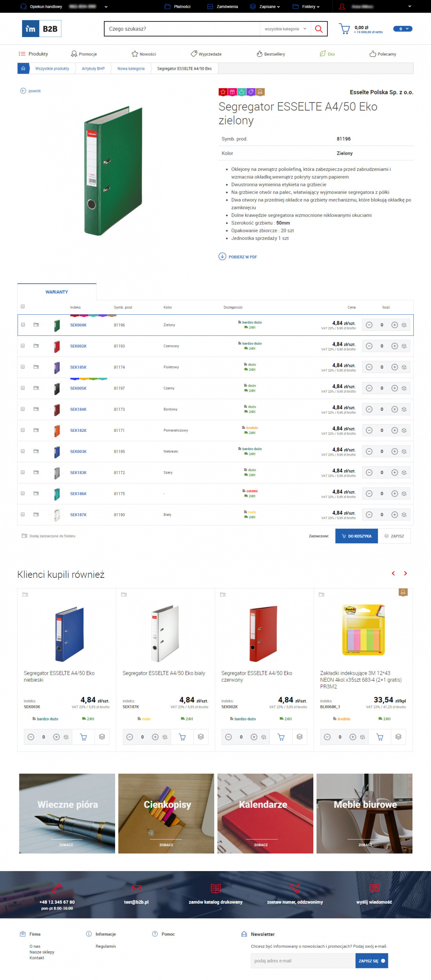Click the phone icon in footer
The width and height of the screenshot is (431, 980).
57,888
